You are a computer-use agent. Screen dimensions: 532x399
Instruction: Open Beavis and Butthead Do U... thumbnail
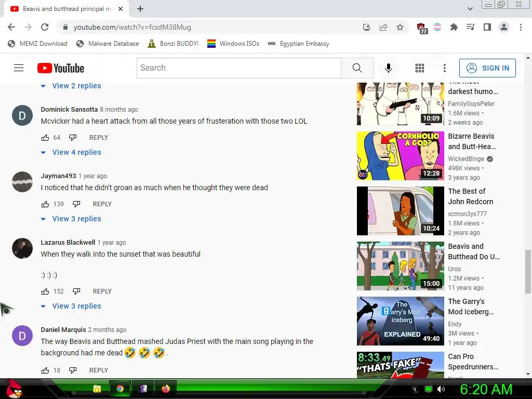click(x=401, y=266)
